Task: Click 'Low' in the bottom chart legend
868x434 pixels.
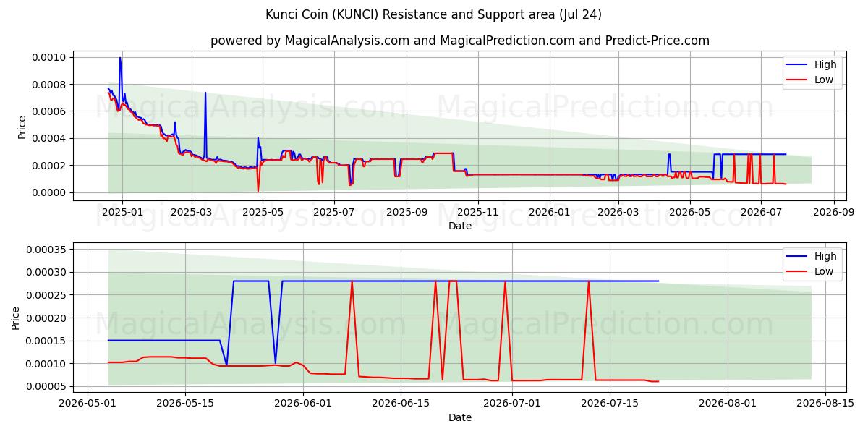Action: coord(824,271)
